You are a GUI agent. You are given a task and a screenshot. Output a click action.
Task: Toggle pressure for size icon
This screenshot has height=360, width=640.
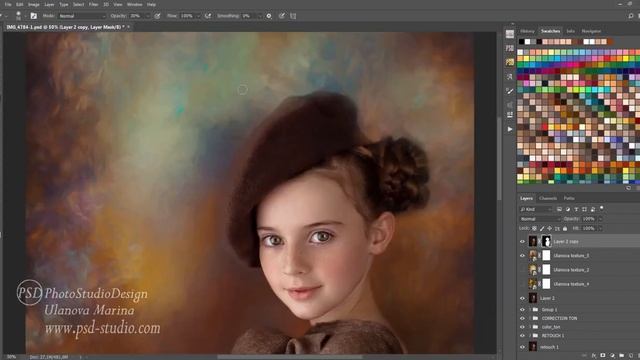point(282,16)
